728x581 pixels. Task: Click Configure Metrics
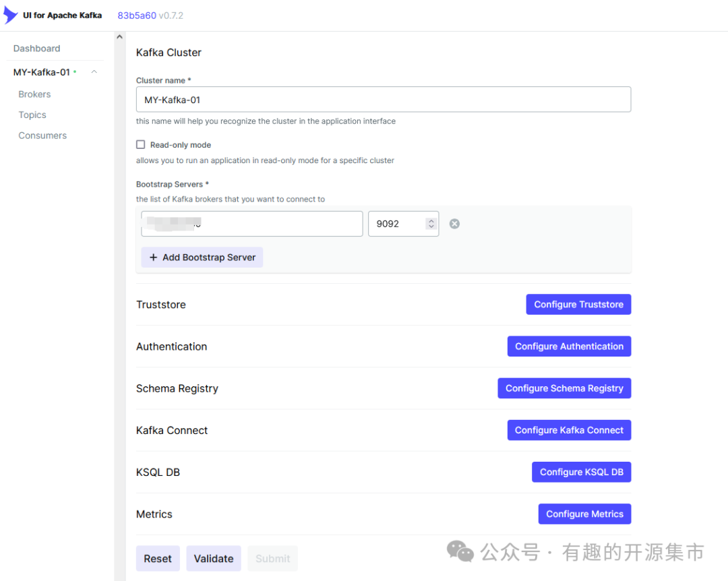coord(584,514)
